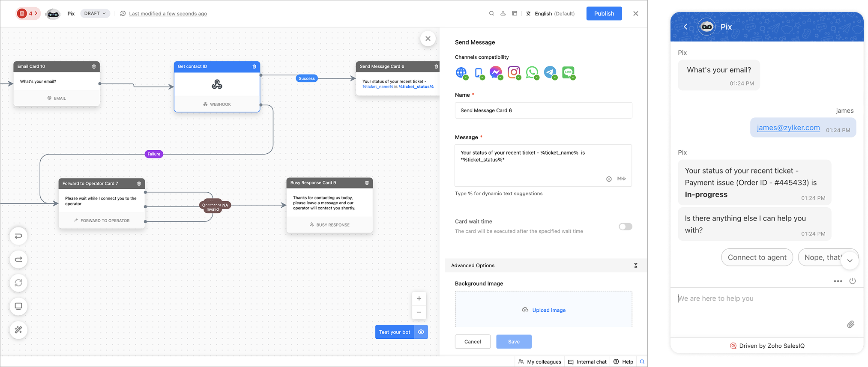Click the Publish button

click(x=604, y=14)
